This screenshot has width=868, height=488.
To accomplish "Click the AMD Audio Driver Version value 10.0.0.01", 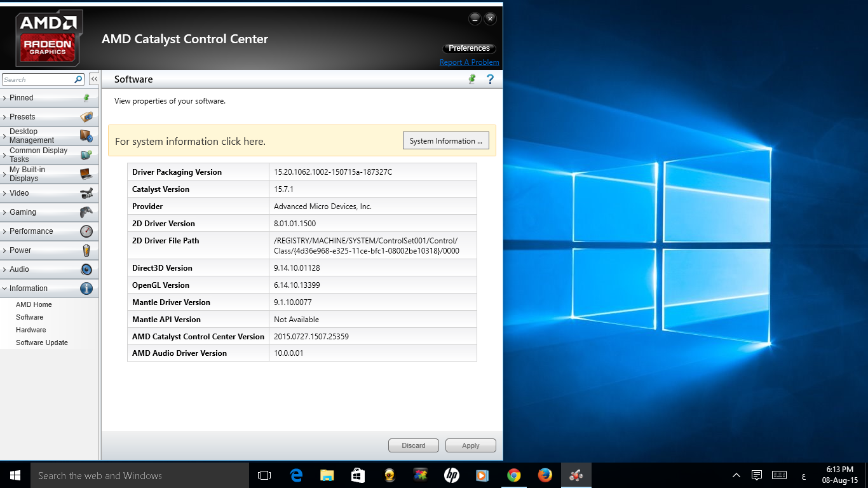I will click(288, 353).
